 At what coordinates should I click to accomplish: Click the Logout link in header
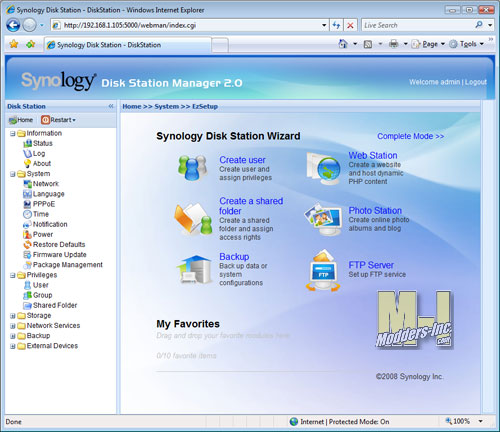click(476, 82)
